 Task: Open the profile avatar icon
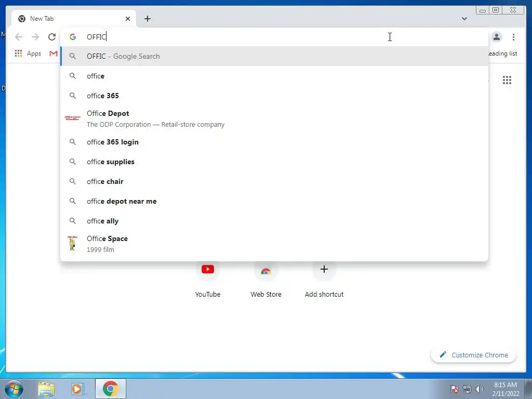coord(496,37)
